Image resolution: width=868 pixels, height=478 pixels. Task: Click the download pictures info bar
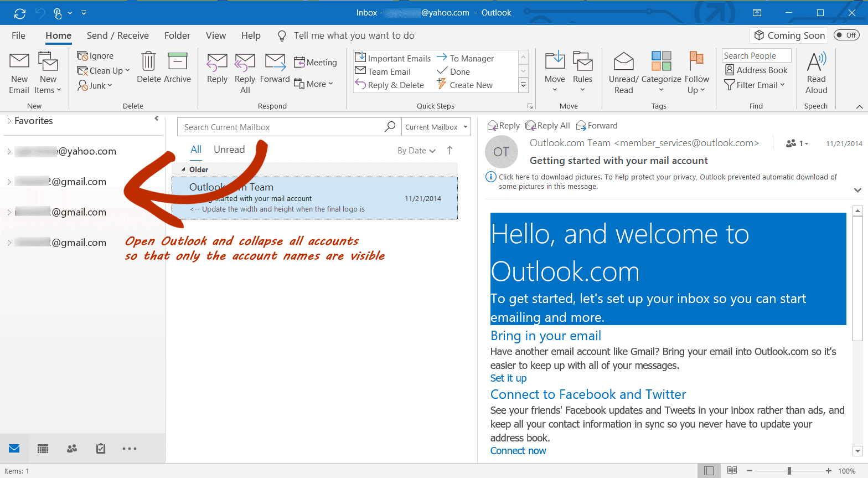(x=668, y=182)
